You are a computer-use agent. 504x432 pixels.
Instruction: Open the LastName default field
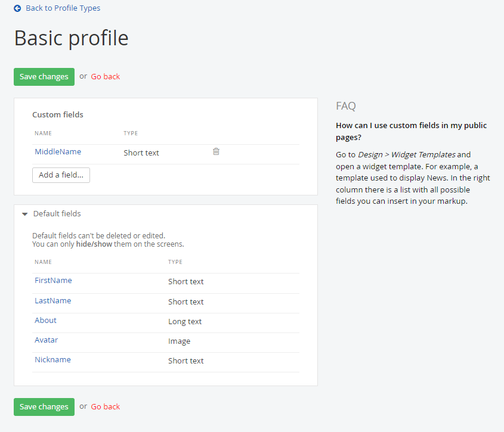53,301
